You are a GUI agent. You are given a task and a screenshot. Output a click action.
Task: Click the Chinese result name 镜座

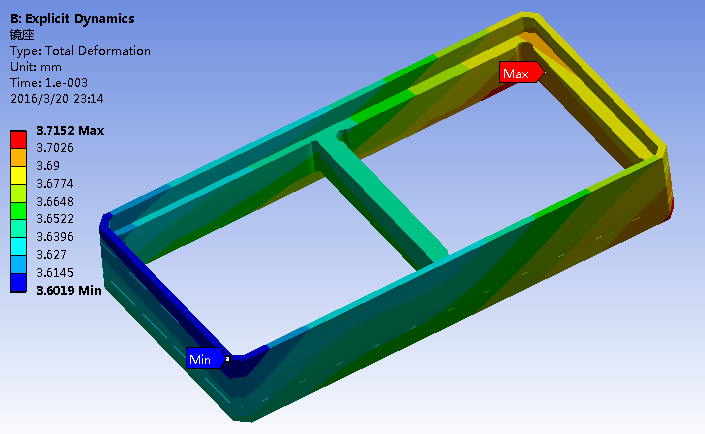22,35
